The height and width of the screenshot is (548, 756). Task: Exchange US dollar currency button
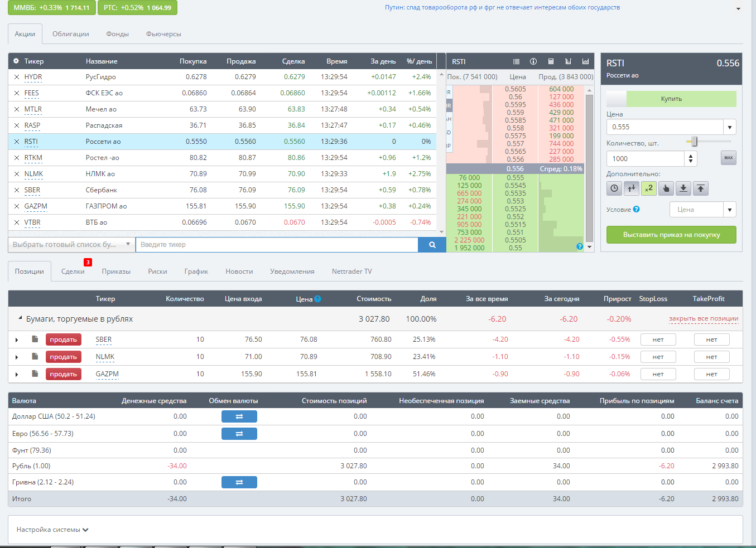[239, 416]
